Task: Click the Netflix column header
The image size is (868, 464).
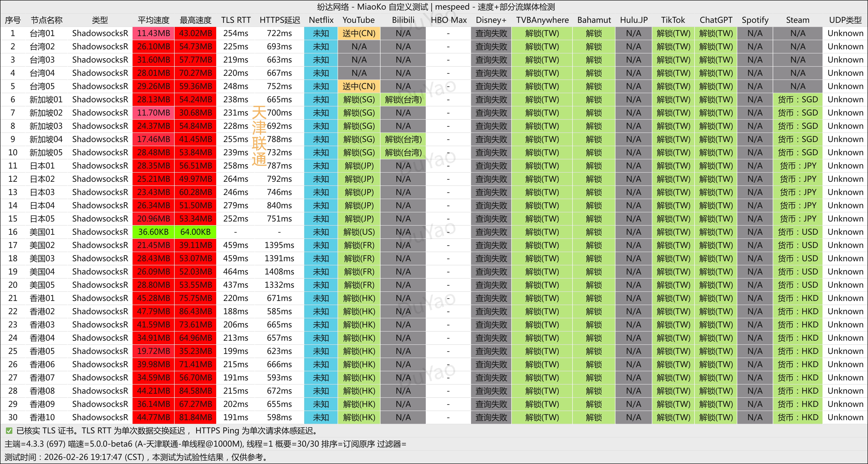Action: [x=321, y=20]
